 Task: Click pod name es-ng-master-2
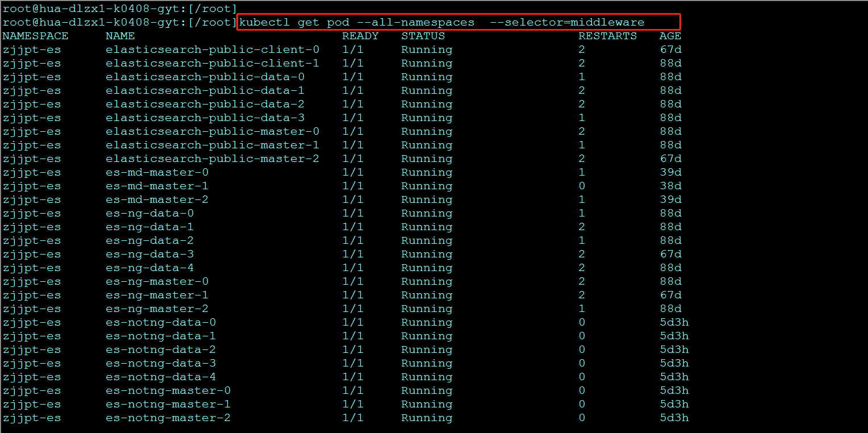click(157, 309)
